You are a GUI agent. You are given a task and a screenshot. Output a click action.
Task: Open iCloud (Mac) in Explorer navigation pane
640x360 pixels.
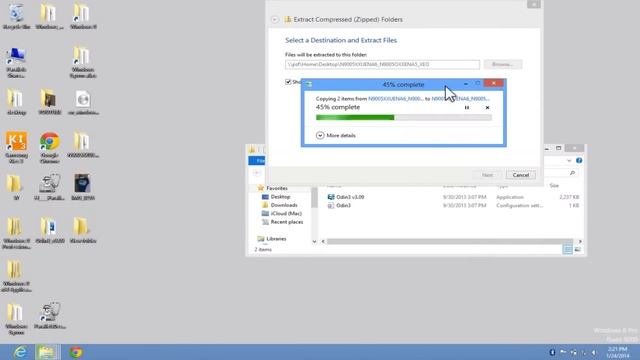[282, 213]
